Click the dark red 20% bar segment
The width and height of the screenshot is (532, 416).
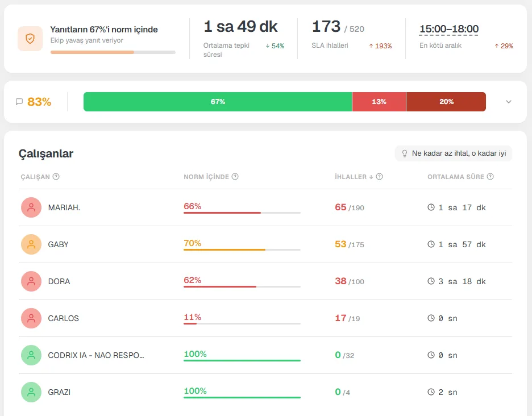(446, 102)
